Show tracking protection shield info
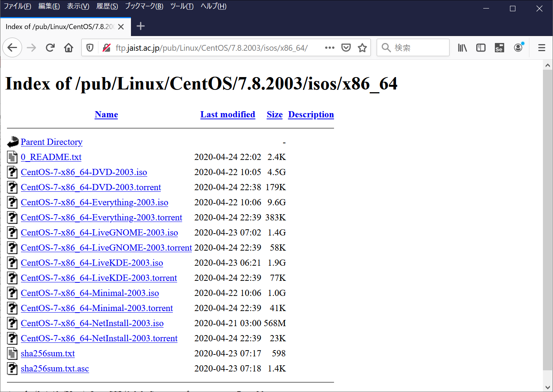The image size is (553, 392). point(90,48)
